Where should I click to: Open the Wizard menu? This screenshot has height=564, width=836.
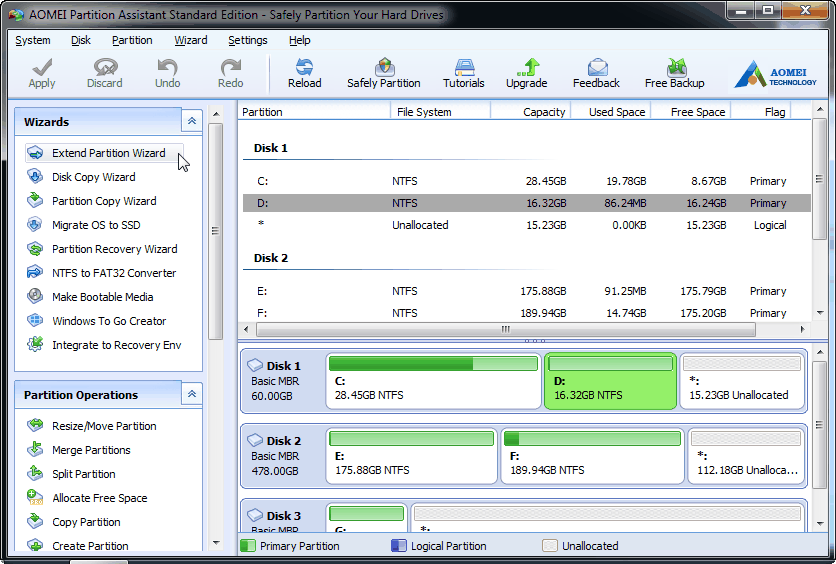[x=191, y=41]
